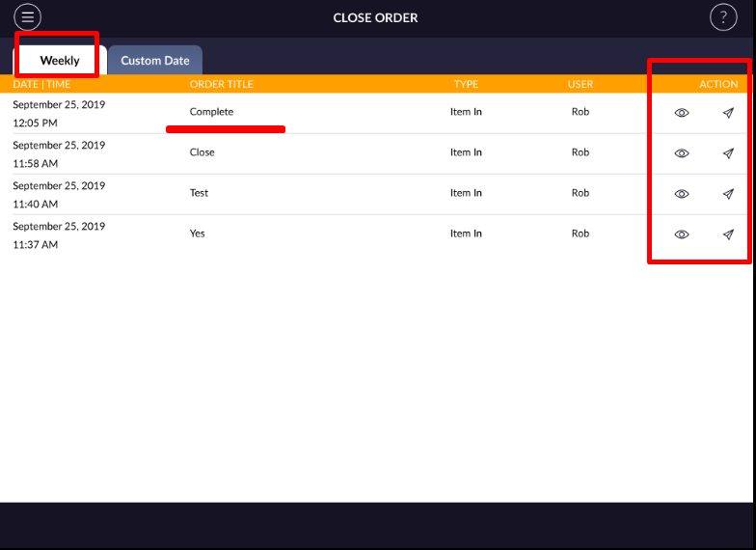The width and height of the screenshot is (756, 550).
Task: Click the ORDER TITLE column header
Action: coord(221,85)
